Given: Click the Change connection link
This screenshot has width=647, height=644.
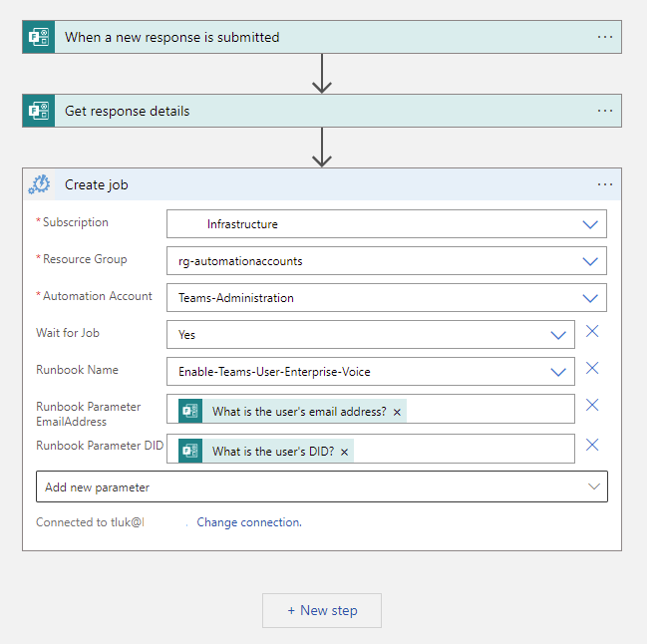Looking at the screenshot, I should pos(248,522).
